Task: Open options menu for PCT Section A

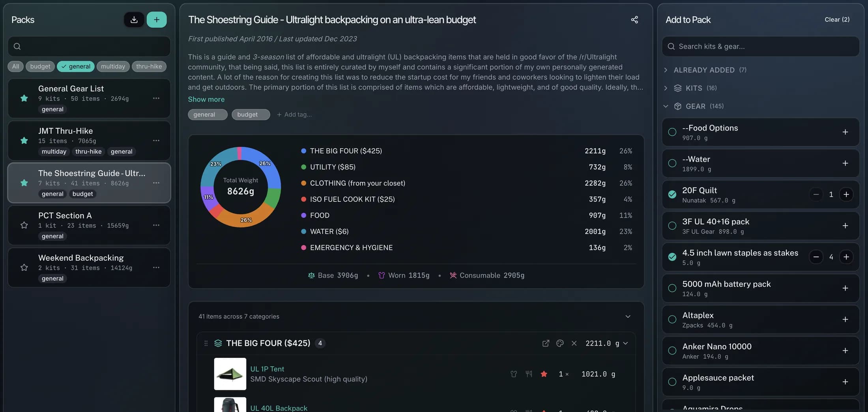Action: coord(156,225)
